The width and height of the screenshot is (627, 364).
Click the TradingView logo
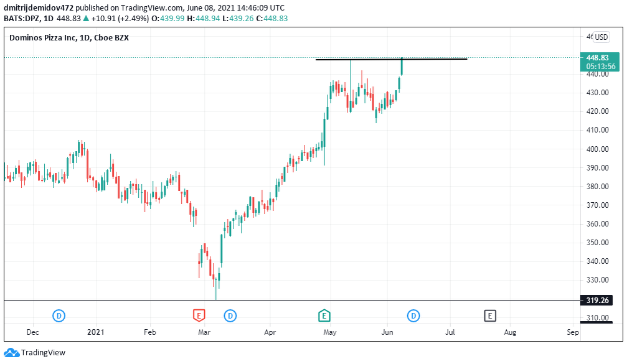point(12,353)
